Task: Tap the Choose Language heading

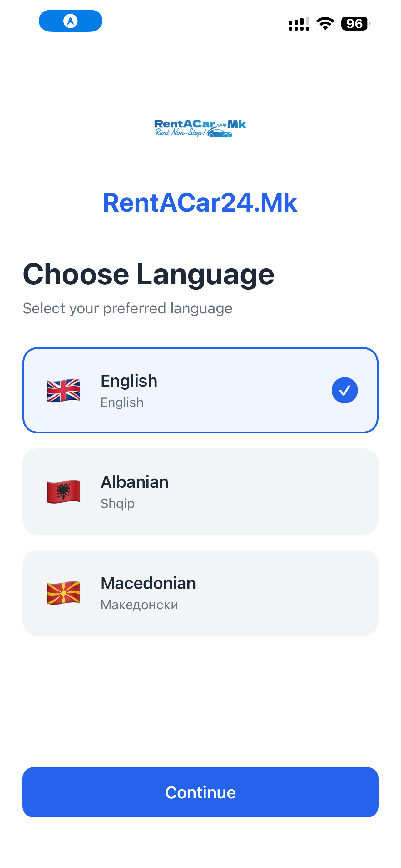Action: 148,275
